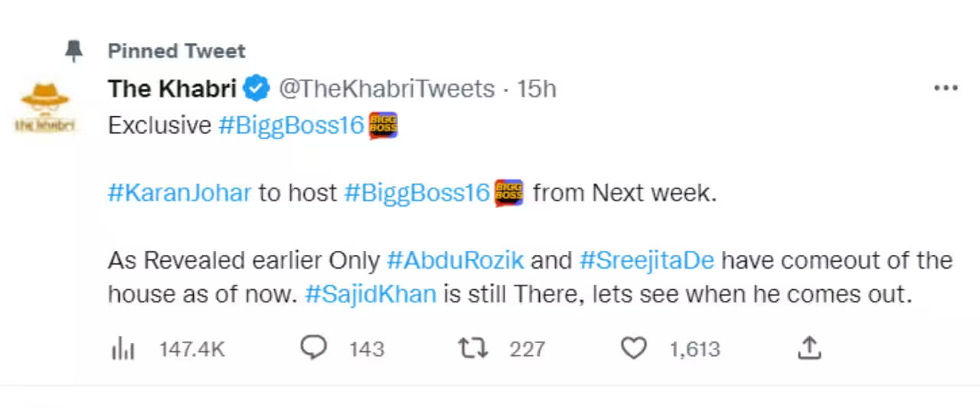Open the @TheKhabriTweets handle link

386,90
